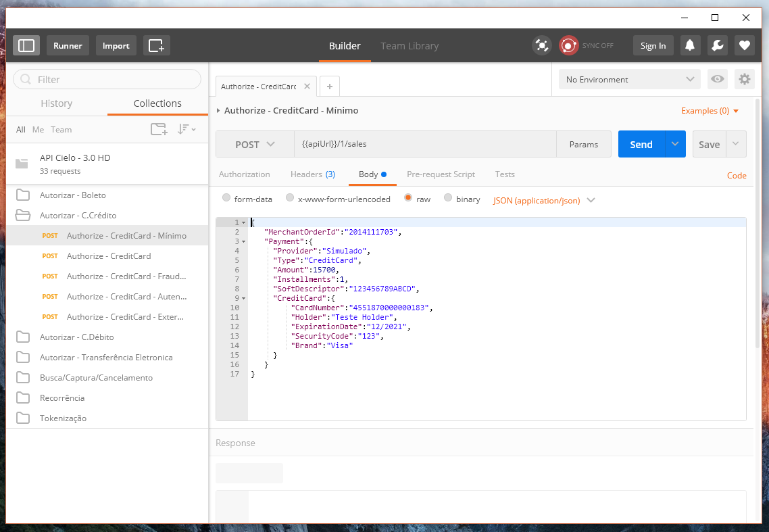Open Authorize - CreditCard - Auten... request
Viewport: 769px width, 532px height.
click(x=107, y=297)
